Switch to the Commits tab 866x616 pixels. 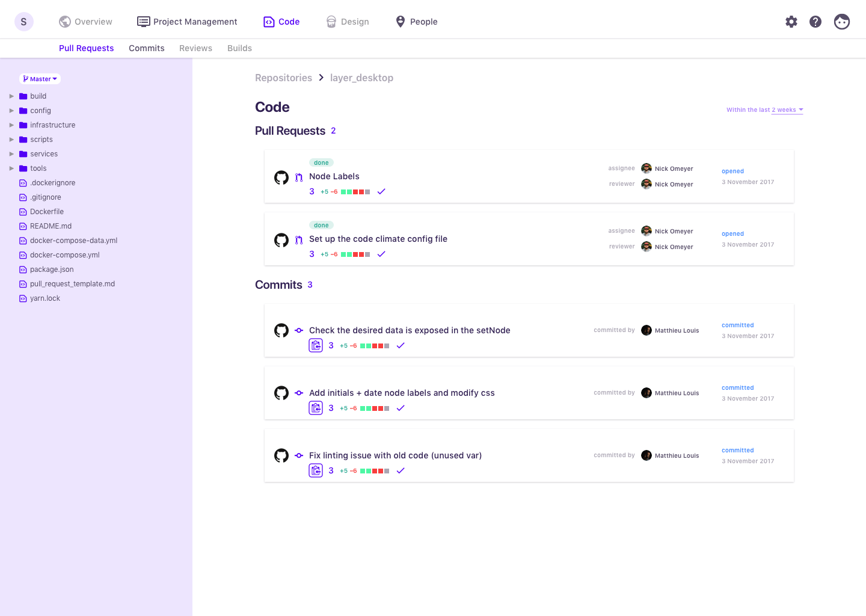point(146,48)
